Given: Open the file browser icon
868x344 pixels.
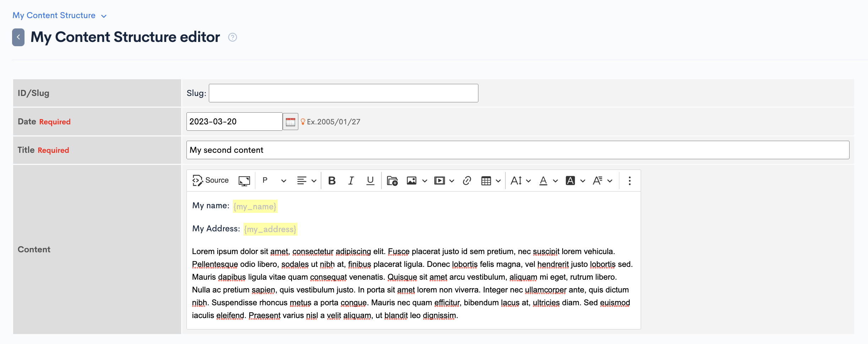Looking at the screenshot, I should click(x=391, y=181).
